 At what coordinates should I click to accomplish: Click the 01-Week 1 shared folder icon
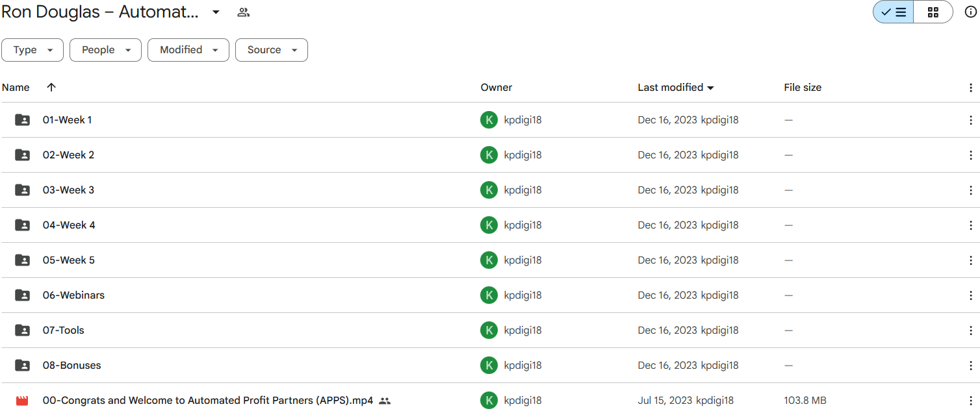22,120
